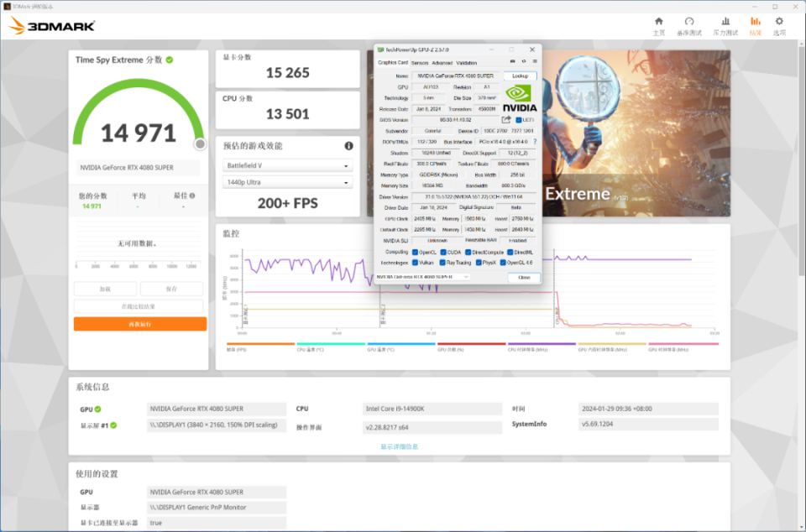The width and height of the screenshot is (806, 532).
Task: Click the compare results online button
Action: [x=139, y=306]
